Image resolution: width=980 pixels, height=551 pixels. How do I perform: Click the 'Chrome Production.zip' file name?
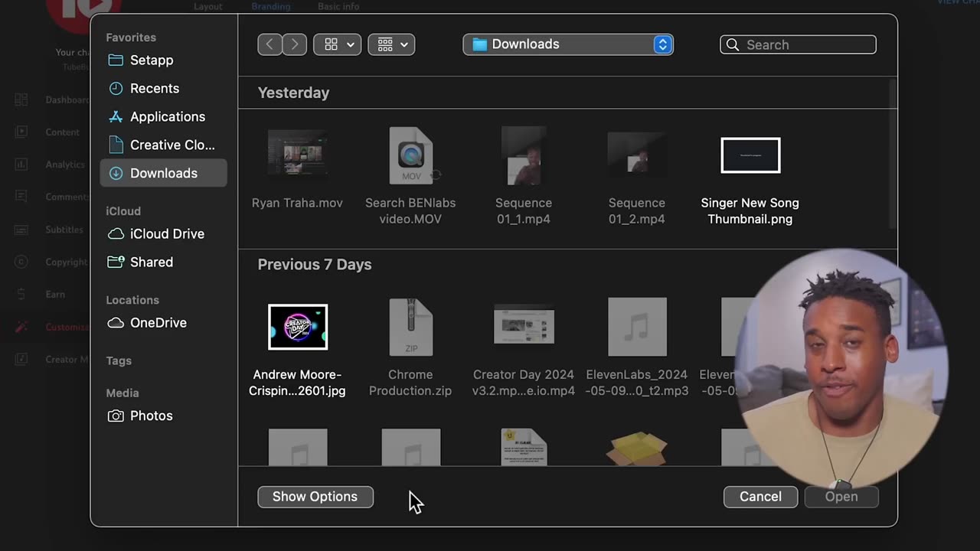pyautogui.click(x=410, y=383)
